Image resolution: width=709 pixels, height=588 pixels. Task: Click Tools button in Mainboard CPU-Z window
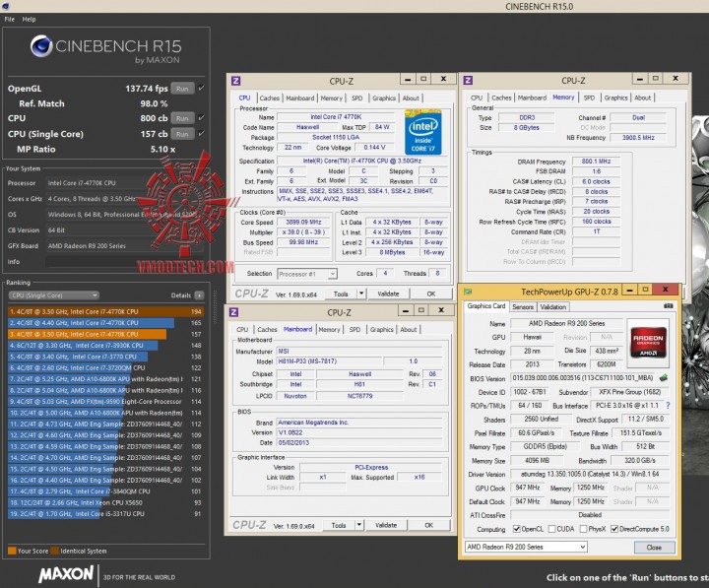tap(339, 525)
